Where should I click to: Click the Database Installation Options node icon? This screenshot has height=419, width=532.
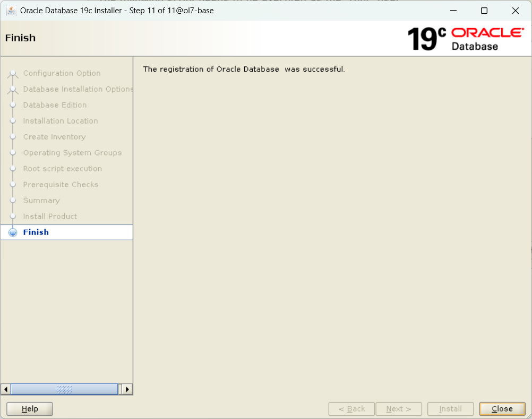coord(13,90)
